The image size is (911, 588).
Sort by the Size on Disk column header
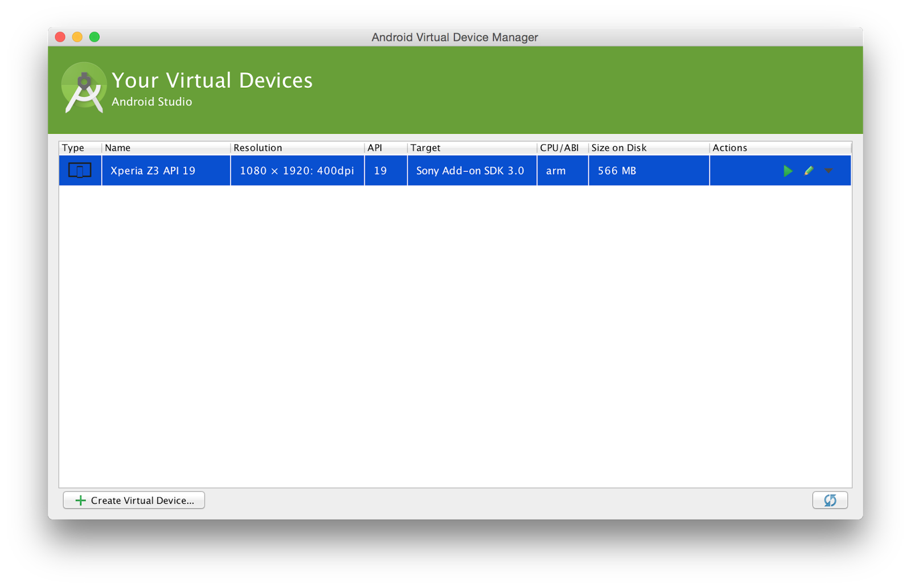[x=649, y=148]
